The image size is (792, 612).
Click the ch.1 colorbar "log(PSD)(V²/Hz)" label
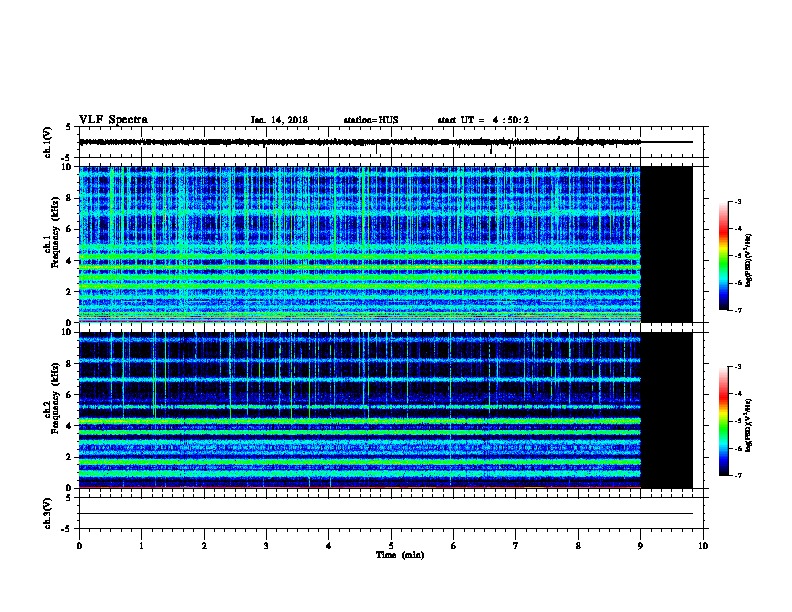749,260
